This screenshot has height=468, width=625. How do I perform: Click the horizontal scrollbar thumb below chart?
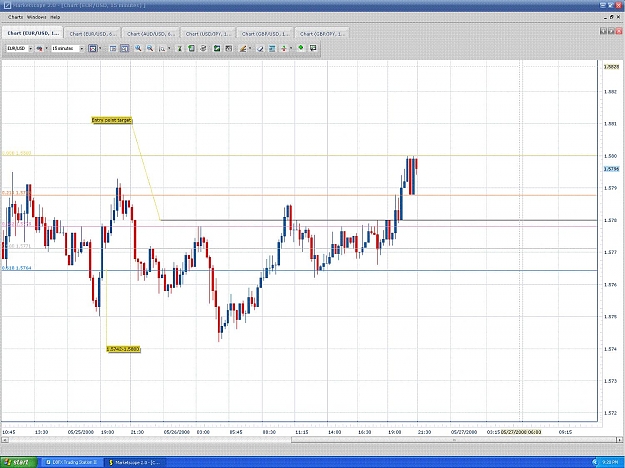tap(454, 440)
